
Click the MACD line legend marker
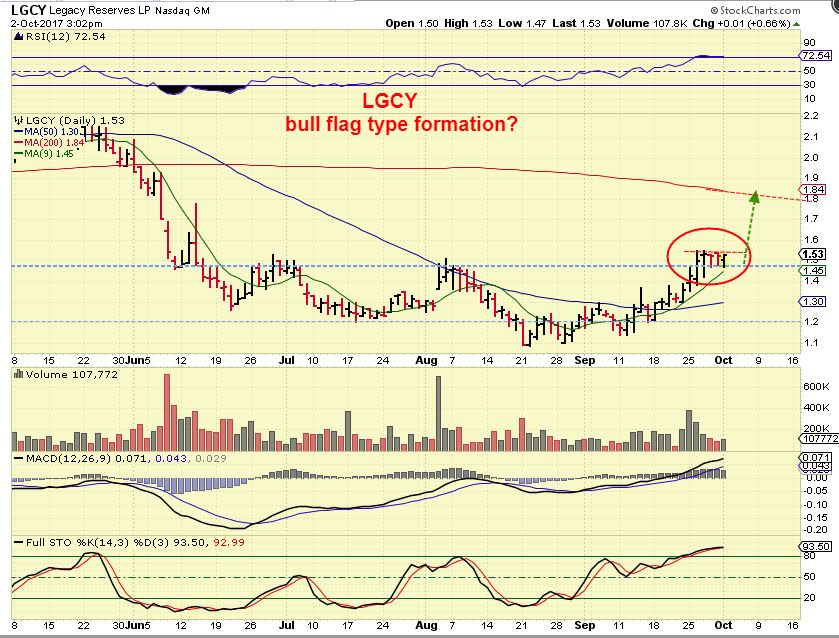click(x=19, y=459)
